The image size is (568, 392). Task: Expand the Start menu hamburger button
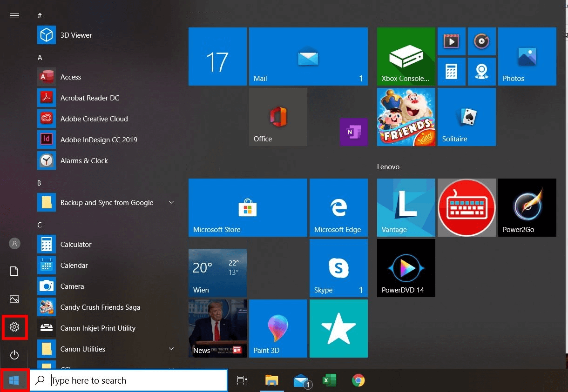14,15
